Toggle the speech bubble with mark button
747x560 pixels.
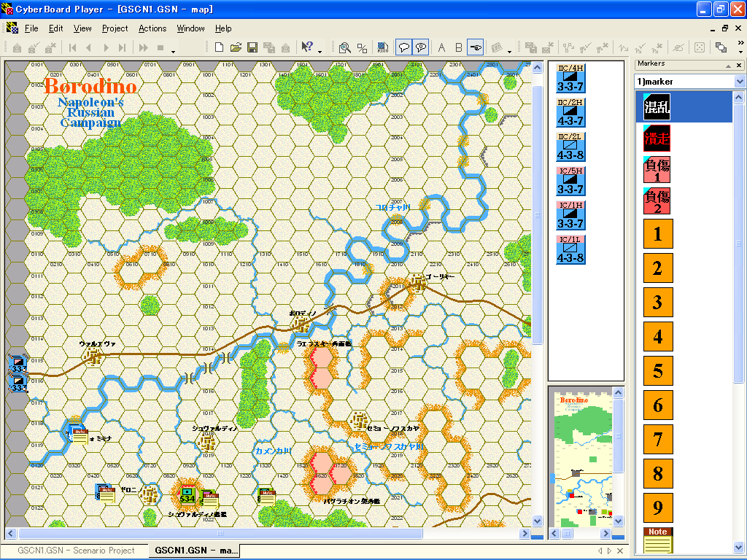[x=421, y=47]
